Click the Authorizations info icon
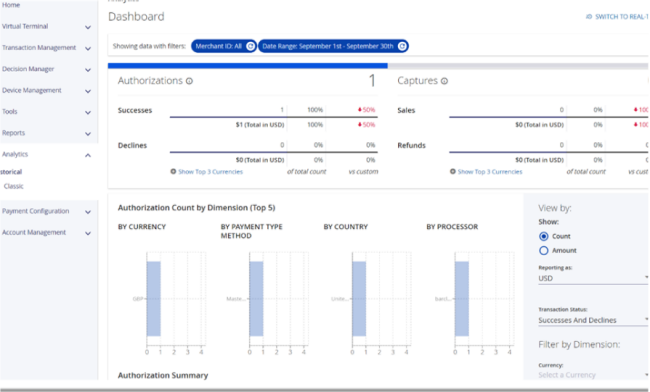This screenshot has height=392, width=650. 189,81
